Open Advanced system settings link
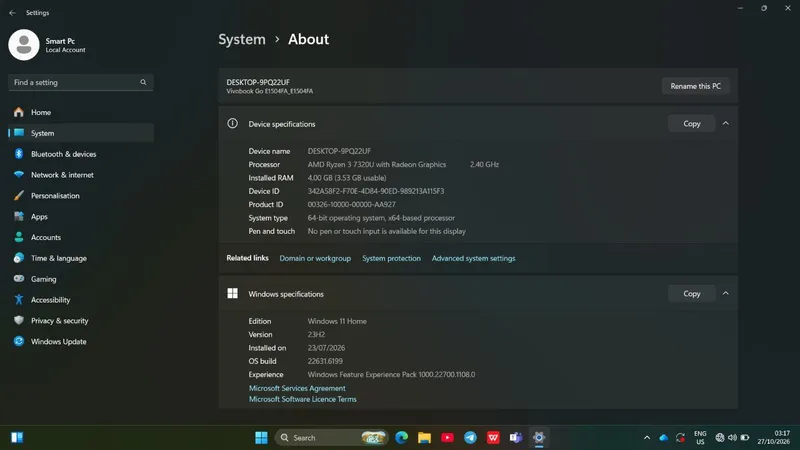800x450 pixels. 473,258
